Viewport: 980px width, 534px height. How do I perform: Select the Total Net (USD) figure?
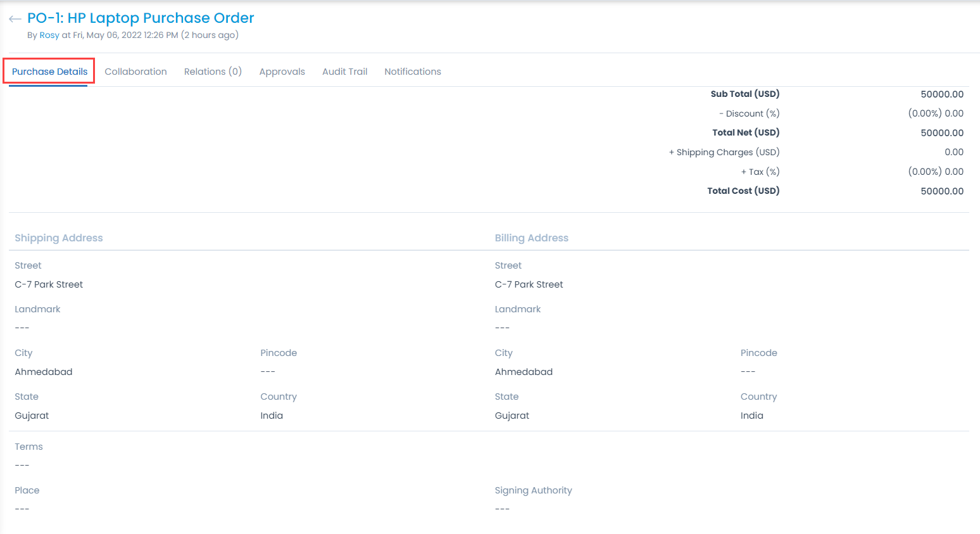[942, 132]
